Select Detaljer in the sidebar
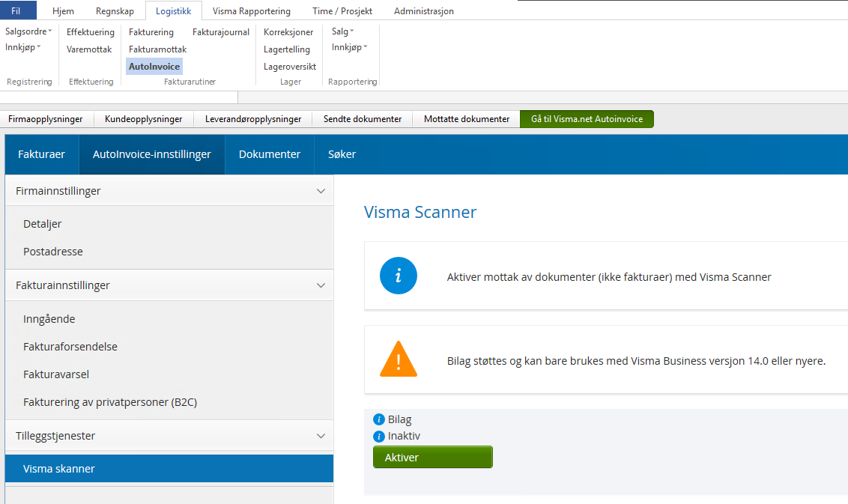 coord(42,224)
